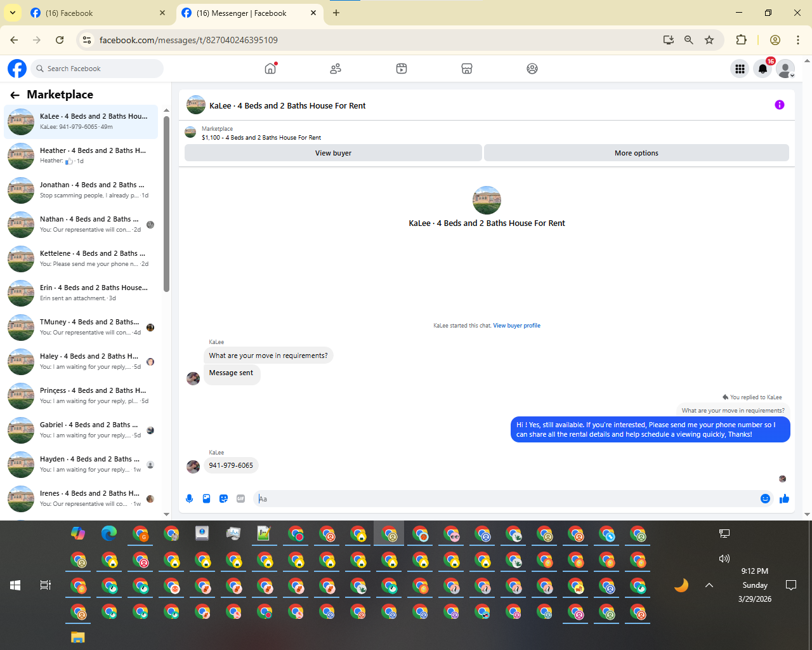
Task: Open the account menu from profile picture
Action: coord(786,69)
